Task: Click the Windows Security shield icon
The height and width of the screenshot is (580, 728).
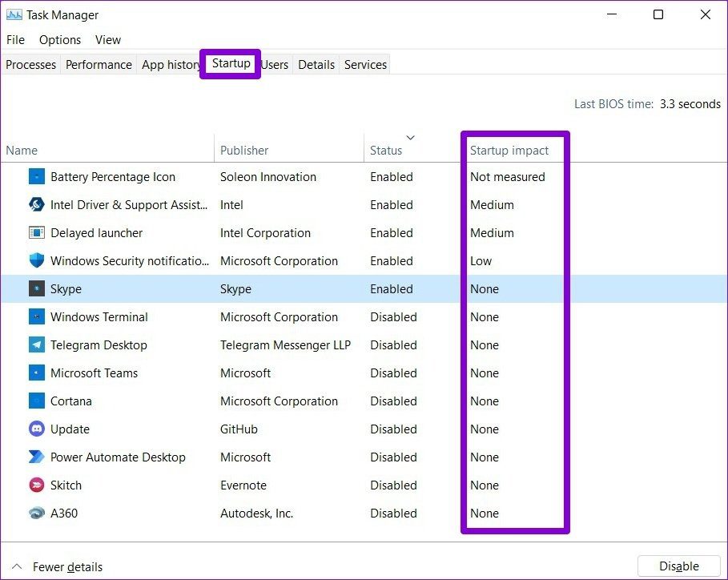Action: (37, 260)
